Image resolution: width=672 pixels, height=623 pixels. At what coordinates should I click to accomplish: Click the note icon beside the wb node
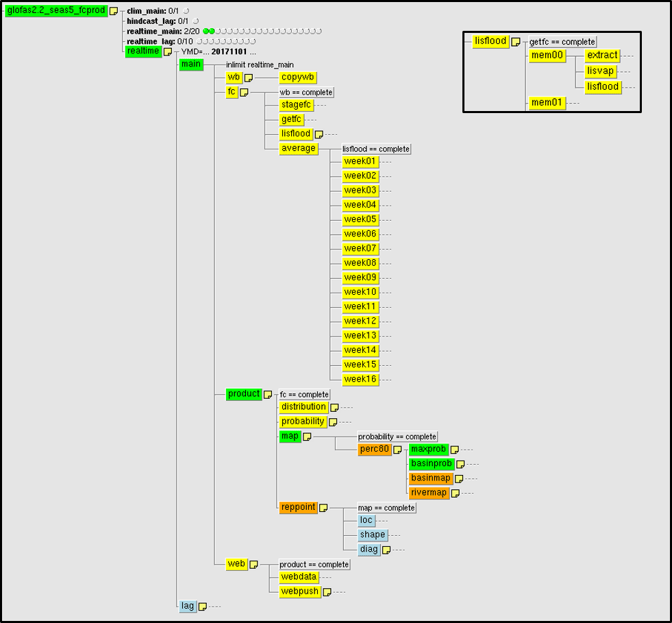(x=249, y=78)
